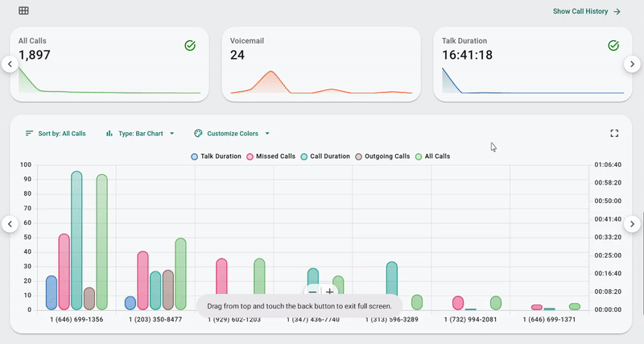
Task: Click the sort lines icon
Action: [29, 133]
